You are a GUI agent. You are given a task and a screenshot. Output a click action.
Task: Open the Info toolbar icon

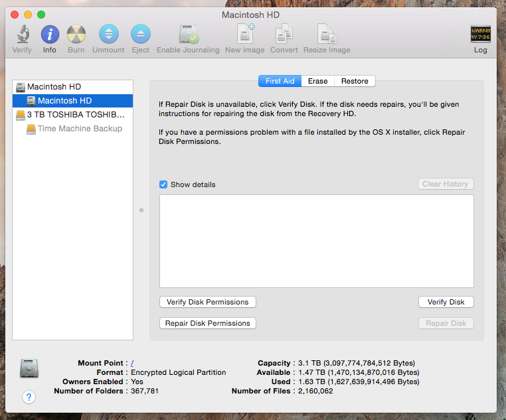[50, 34]
